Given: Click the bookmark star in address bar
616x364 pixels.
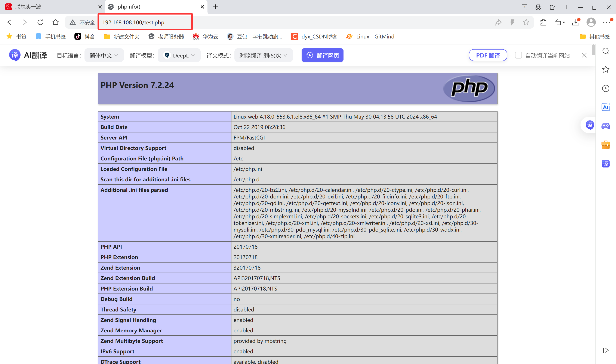Looking at the screenshot, I should [526, 22].
